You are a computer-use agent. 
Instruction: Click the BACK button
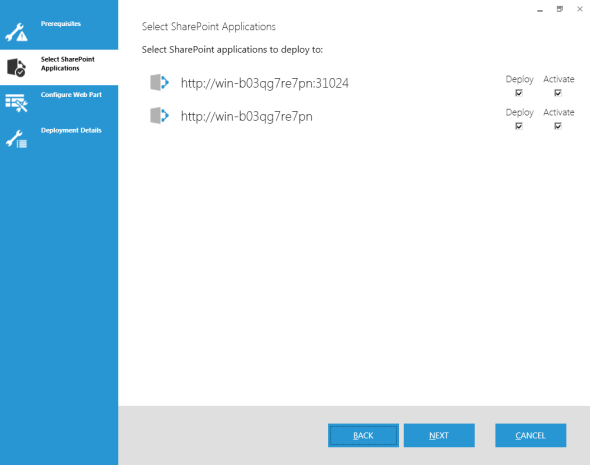(x=363, y=435)
